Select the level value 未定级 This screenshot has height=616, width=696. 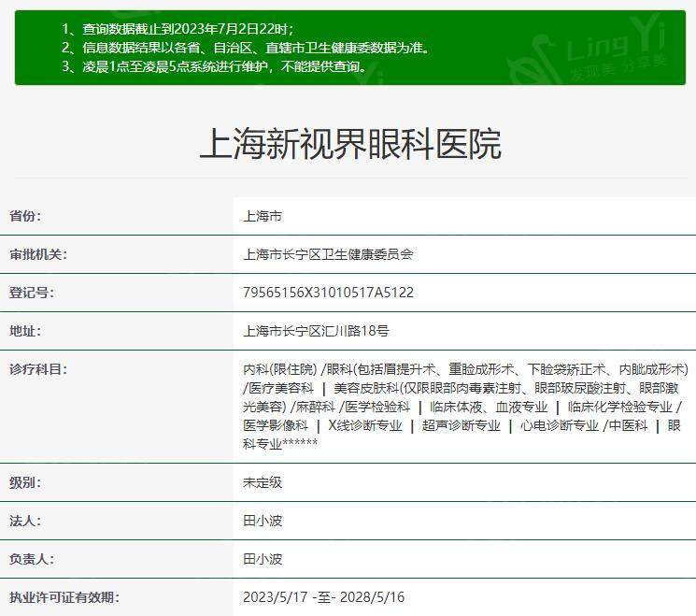263,482
